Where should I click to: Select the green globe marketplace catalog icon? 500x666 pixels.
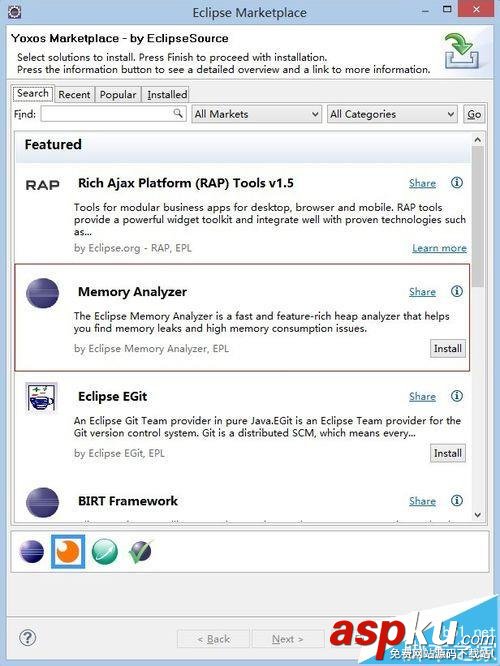click(x=105, y=551)
